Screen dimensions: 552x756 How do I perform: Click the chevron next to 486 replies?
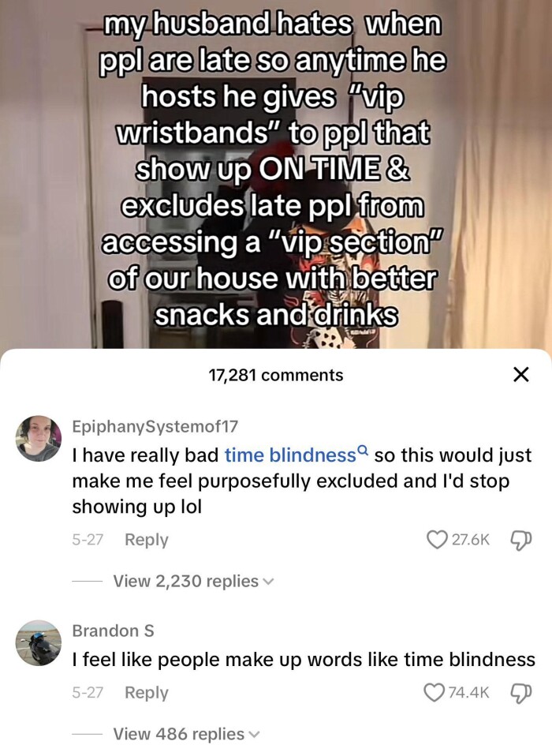tap(255, 735)
